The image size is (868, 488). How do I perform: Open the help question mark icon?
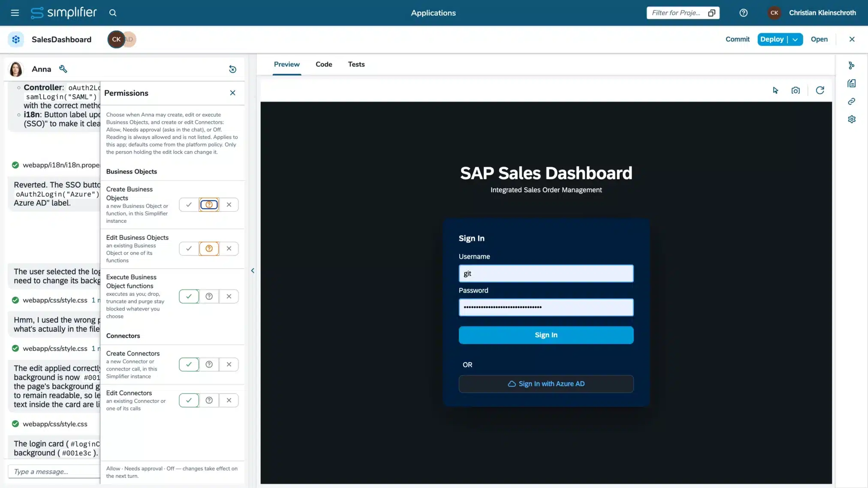[x=744, y=13]
